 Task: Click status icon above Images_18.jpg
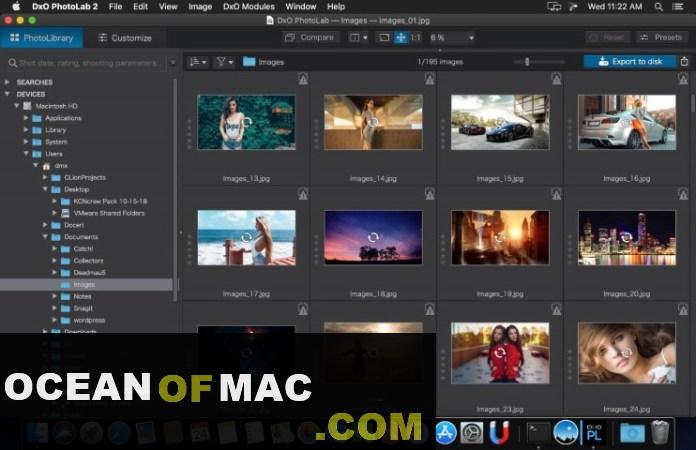(x=429, y=193)
